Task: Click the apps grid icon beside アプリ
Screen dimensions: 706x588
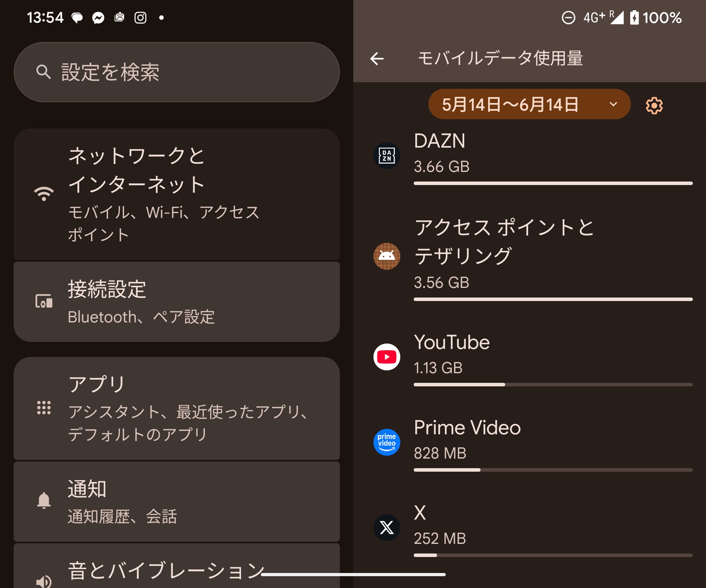Action: pyautogui.click(x=43, y=408)
